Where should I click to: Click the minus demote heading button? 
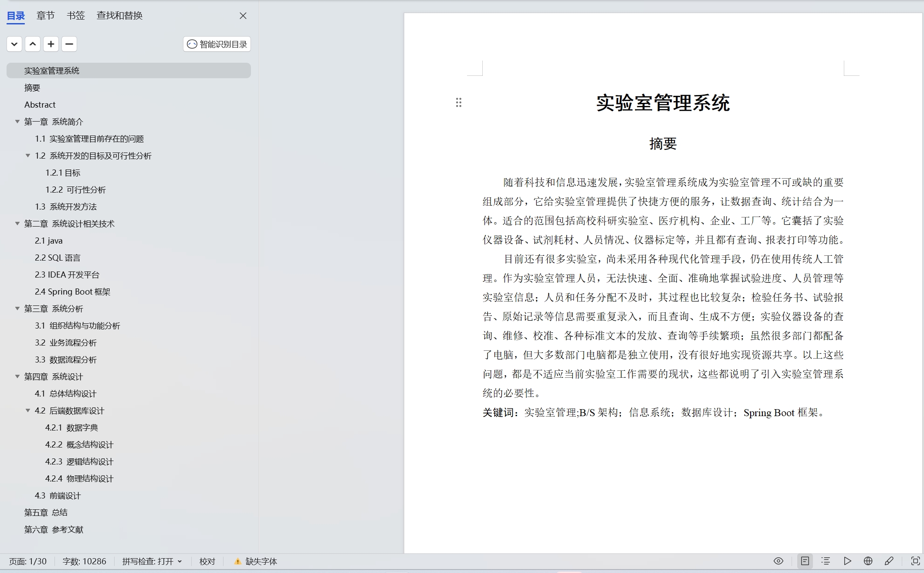(x=69, y=44)
